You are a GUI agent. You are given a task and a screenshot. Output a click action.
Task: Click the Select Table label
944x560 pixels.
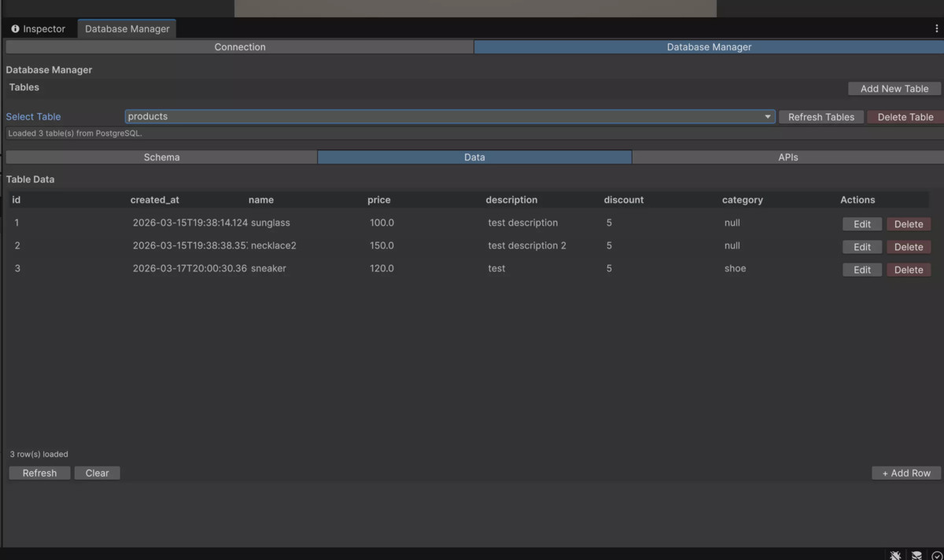(33, 116)
